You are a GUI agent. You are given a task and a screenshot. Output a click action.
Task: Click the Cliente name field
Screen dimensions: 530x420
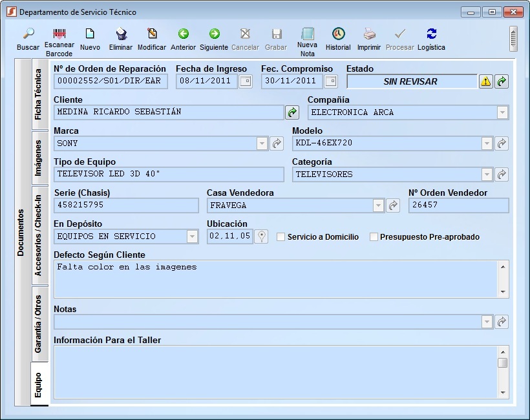169,112
